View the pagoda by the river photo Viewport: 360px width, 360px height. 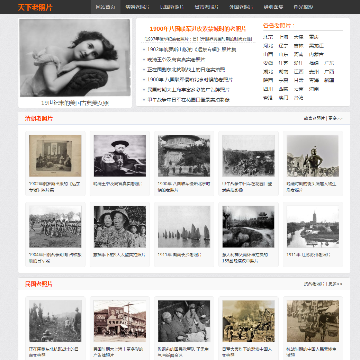313,227
